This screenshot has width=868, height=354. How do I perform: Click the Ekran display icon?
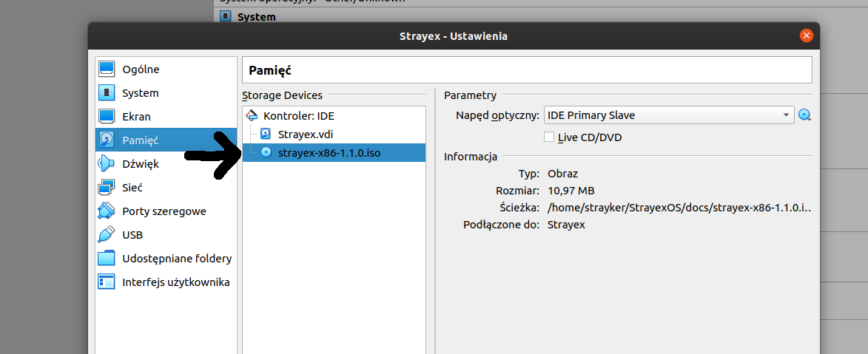coord(107,117)
